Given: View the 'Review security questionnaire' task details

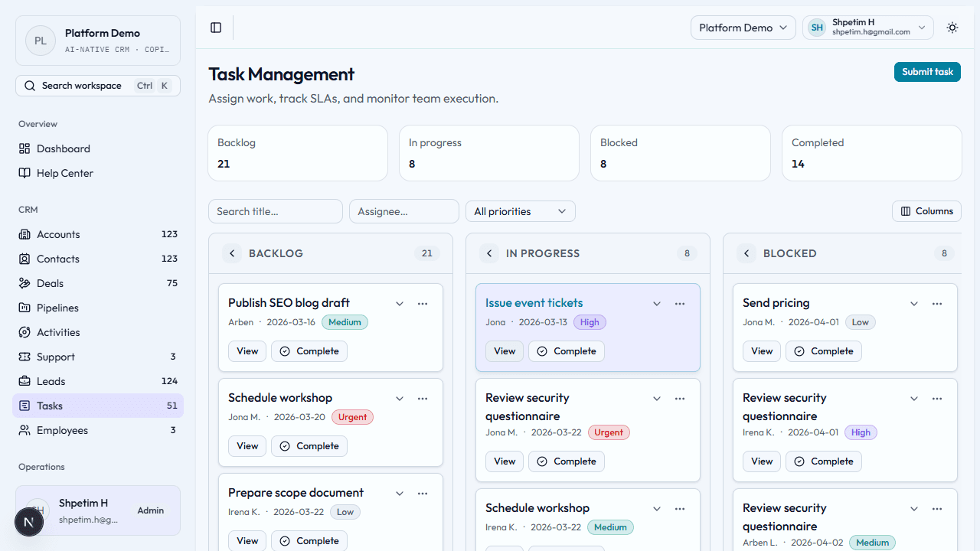Looking at the screenshot, I should coord(504,461).
